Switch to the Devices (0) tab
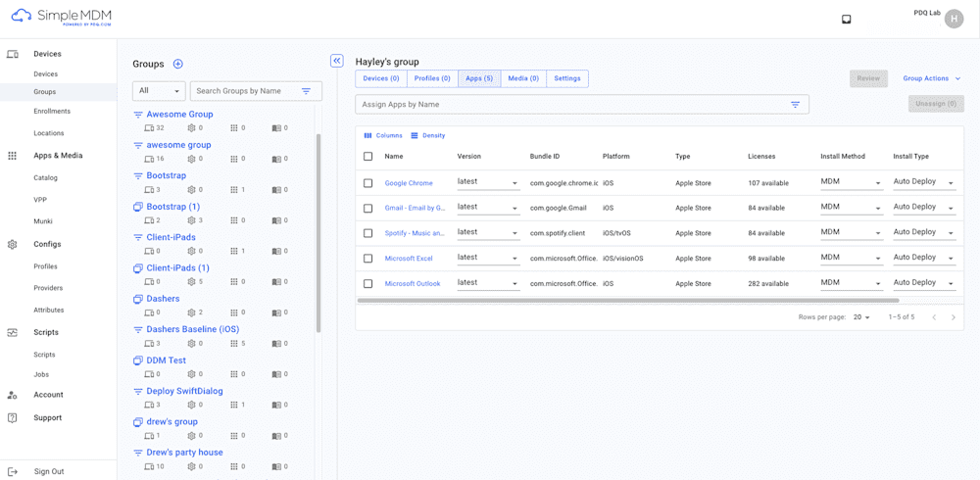This screenshot has height=480, width=980. (x=381, y=78)
